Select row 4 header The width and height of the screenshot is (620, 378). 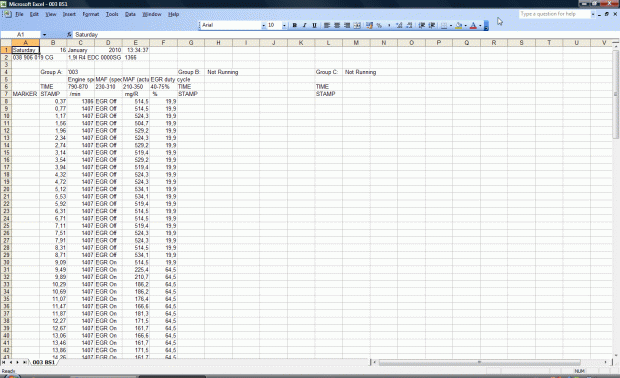point(6,72)
